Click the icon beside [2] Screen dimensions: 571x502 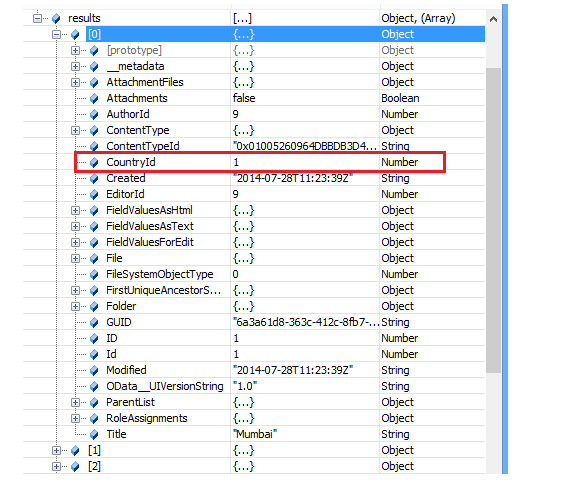pos(75,467)
